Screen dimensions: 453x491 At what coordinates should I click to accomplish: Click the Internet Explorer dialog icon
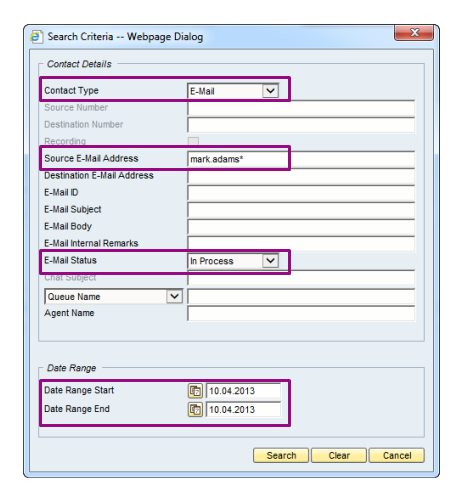[x=36, y=37]
